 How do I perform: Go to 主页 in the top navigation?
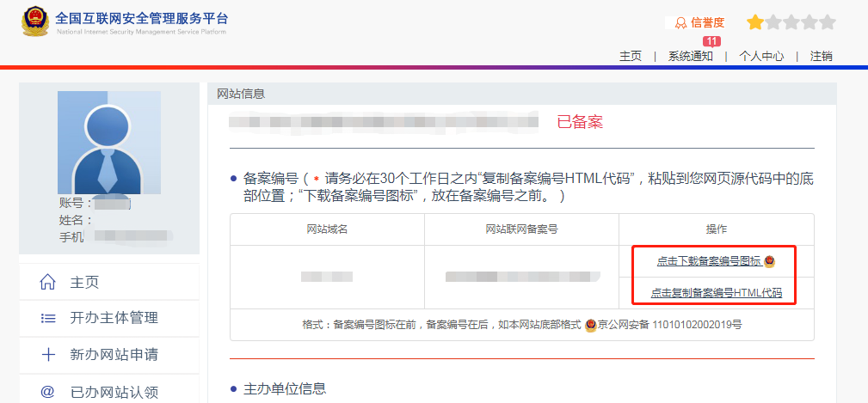click(631, 56)
